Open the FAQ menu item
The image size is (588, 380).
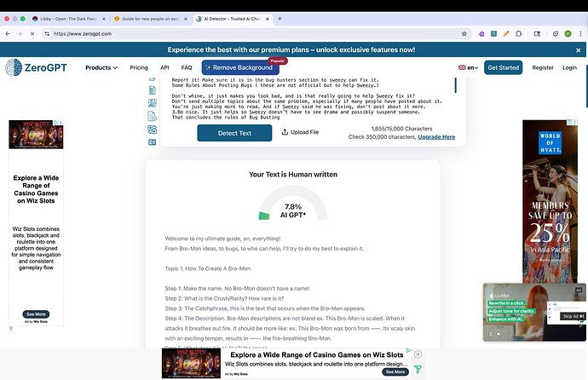pos(187,67)
